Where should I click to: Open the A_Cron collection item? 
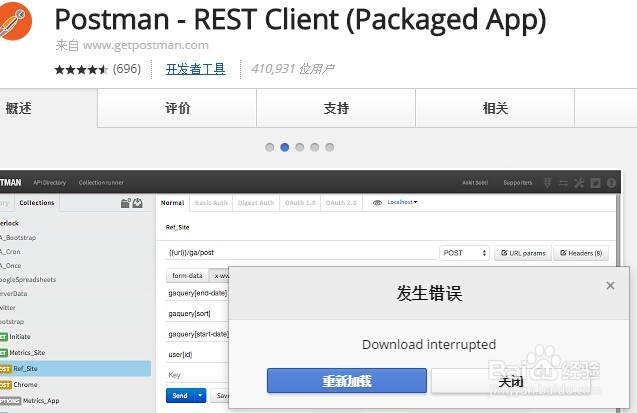pyautogui.click(x=11, y=252)
